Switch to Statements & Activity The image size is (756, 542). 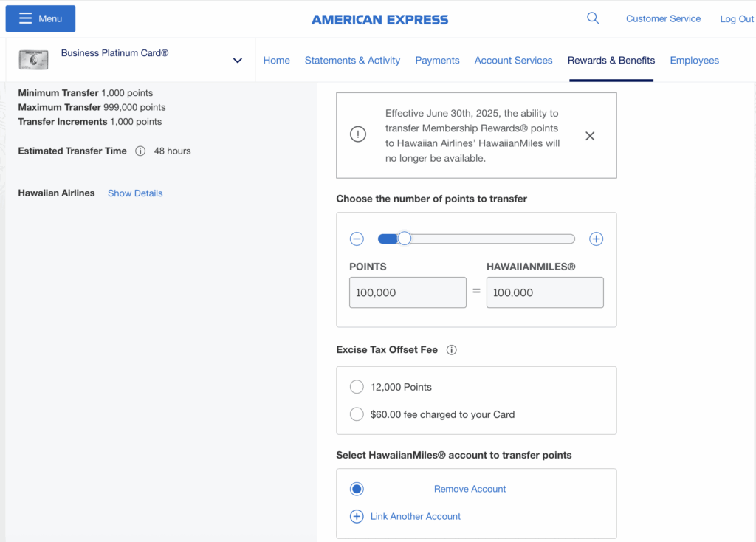coord(352,60)
